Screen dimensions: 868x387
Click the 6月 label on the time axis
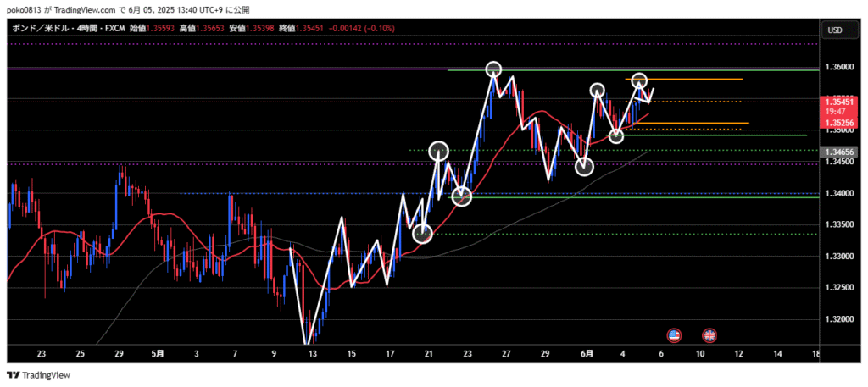[587, 352]
